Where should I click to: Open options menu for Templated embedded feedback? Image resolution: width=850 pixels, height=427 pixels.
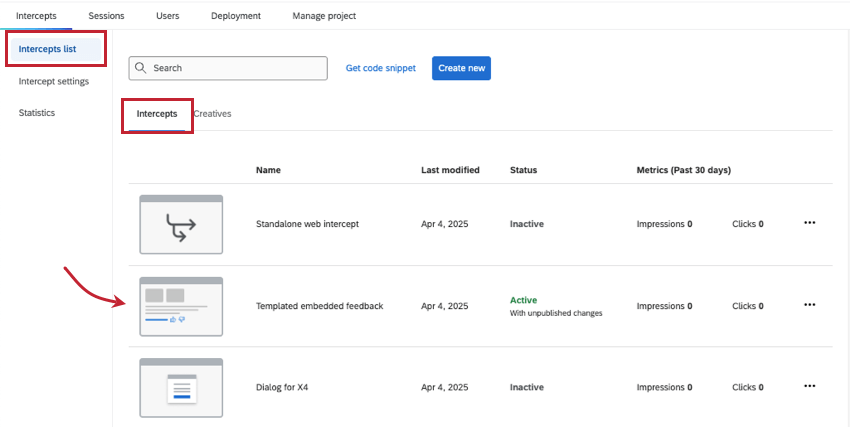809,305
